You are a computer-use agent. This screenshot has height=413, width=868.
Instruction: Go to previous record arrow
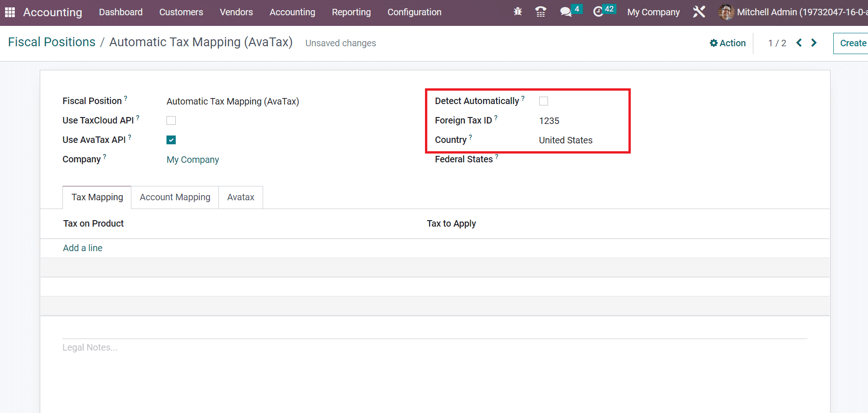point(799,43)
